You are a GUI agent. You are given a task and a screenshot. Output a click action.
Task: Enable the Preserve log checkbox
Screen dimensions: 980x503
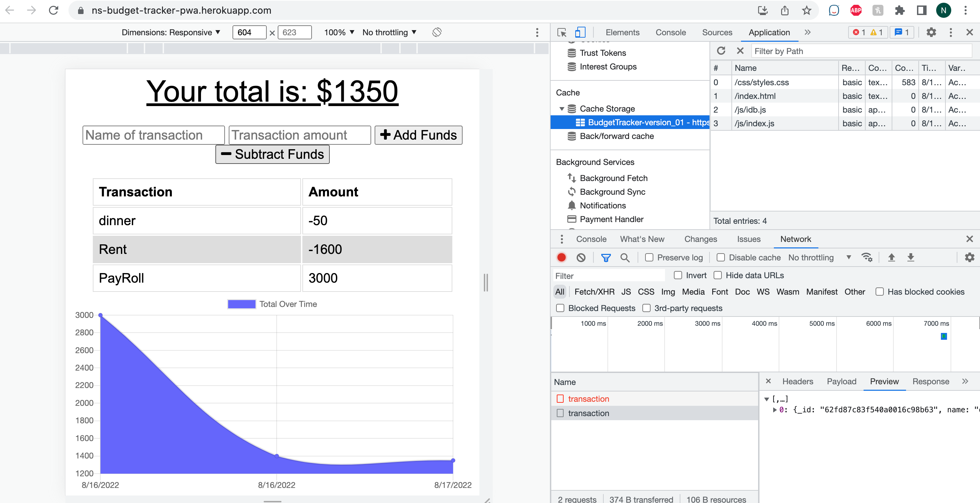click(x=649, y=257)
